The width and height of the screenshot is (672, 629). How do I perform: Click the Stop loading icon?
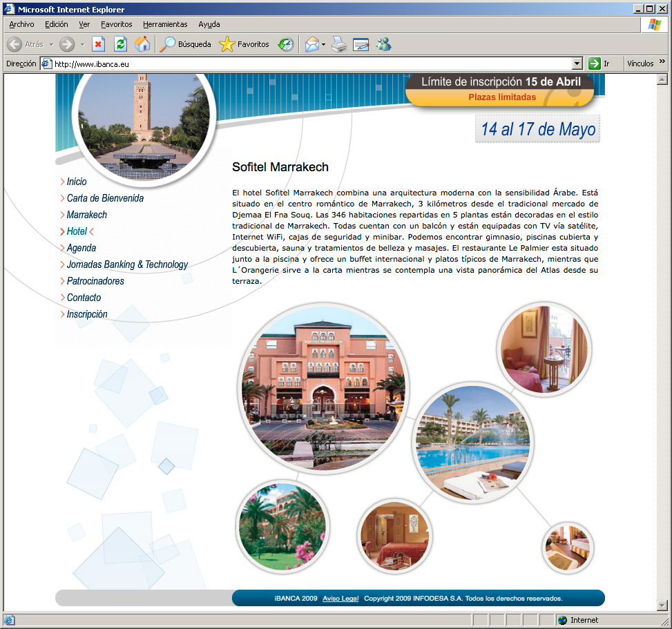(x=98, y=44)
